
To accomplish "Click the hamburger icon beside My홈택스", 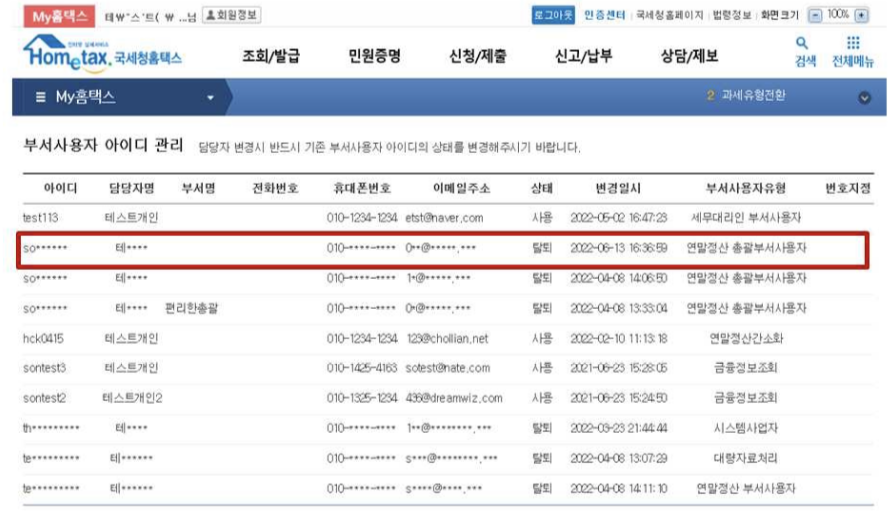I will (x=40, y=97).
